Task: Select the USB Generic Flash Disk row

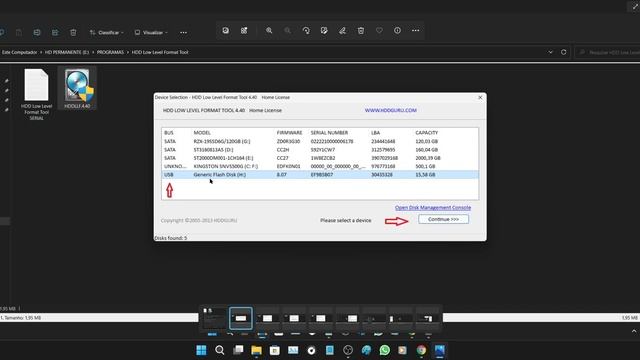Action: click(x=320, y=175)
